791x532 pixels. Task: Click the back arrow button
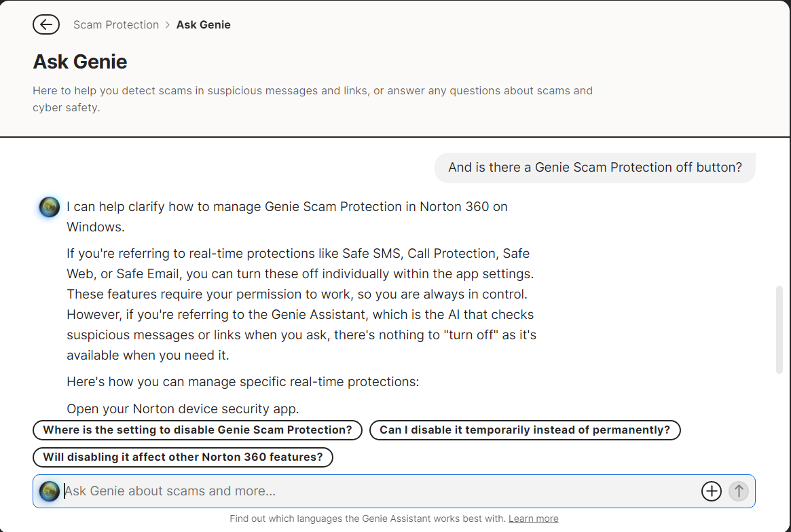[46, 25]
